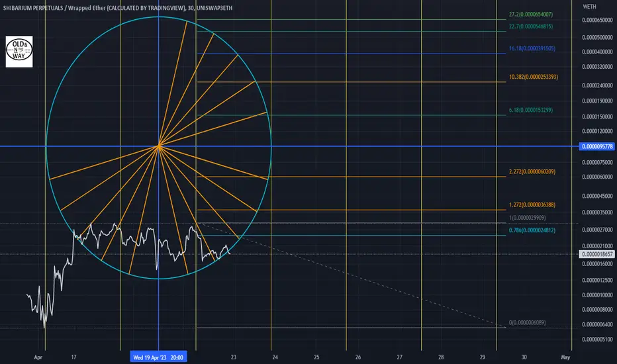Click the 1(0.0000029909) Fibonacci level label
Screen dimensions: 617x364
click(527, 218)
